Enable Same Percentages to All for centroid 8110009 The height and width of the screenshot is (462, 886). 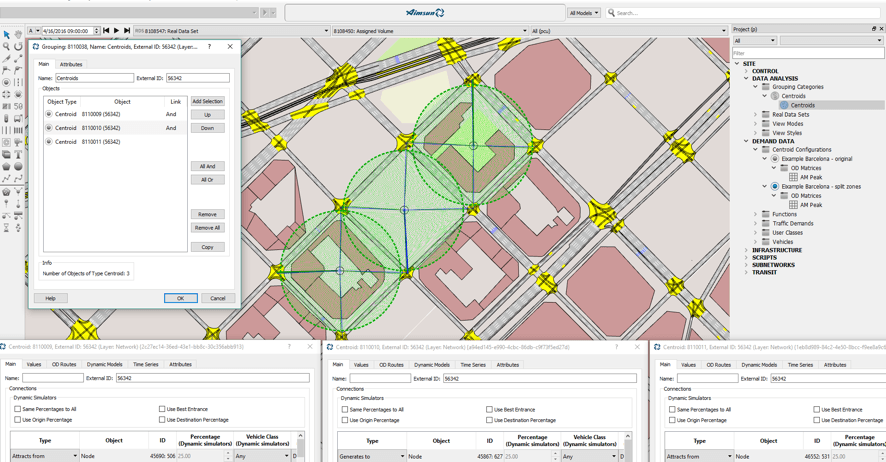tap(18, 409)
